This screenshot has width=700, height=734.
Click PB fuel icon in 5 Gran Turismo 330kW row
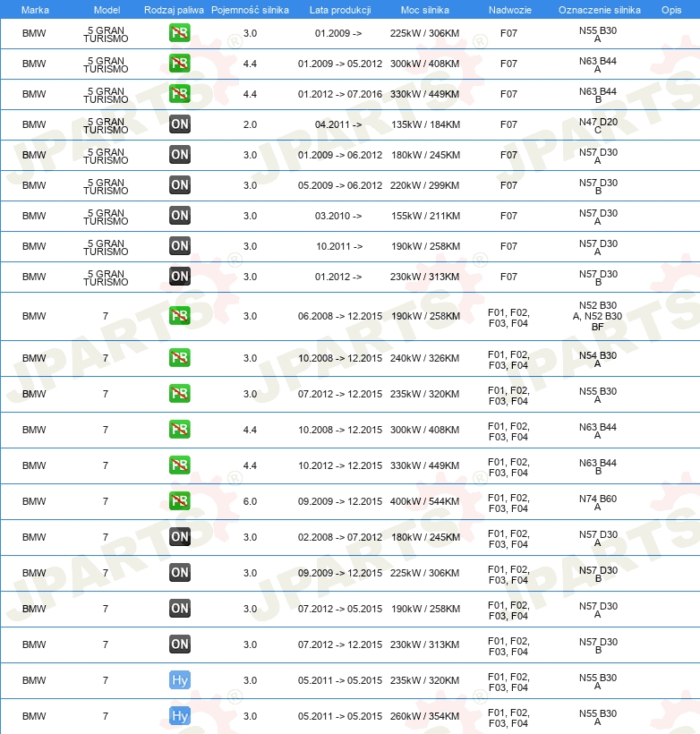[180, 94]
